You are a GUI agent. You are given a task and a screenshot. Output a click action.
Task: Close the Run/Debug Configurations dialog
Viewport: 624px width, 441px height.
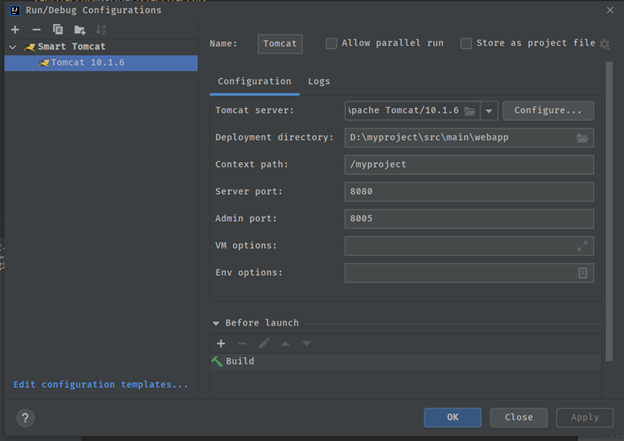tap(610, 10)
